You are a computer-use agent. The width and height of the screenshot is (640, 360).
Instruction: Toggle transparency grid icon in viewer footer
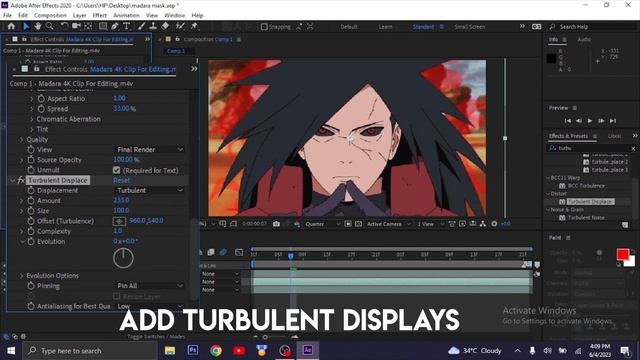coord(358,224)
